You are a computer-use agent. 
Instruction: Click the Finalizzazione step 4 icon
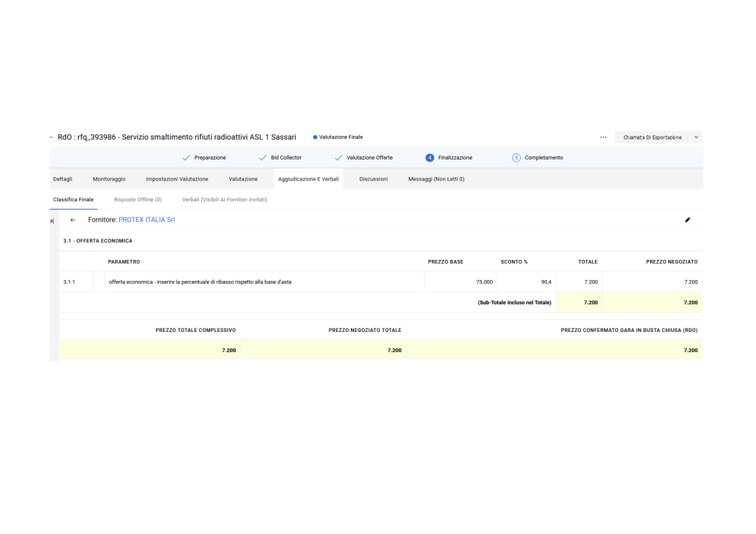(x=429, y=158)
